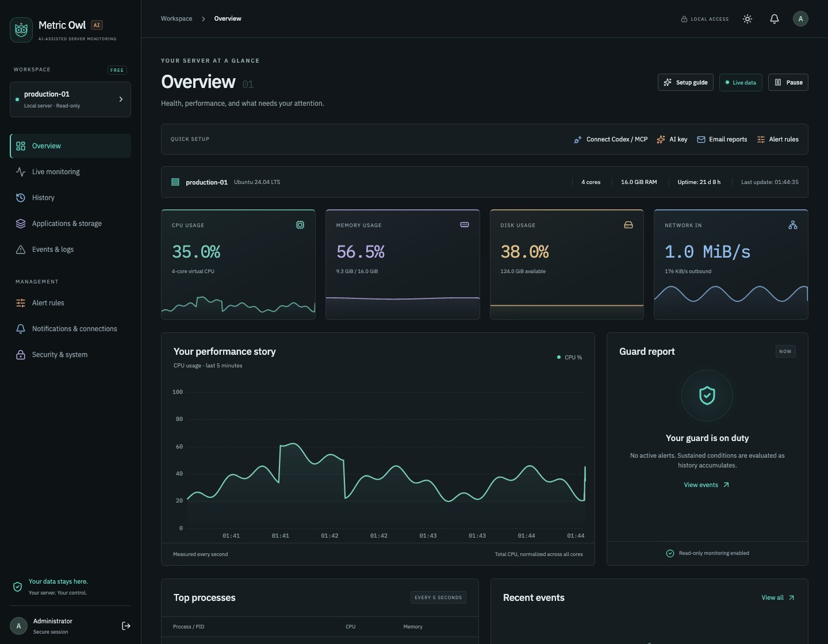This screenshot has height=644, width=828.
Task: Click "Every 5 seconds" badge in Top processes
Action: [438, 597]
